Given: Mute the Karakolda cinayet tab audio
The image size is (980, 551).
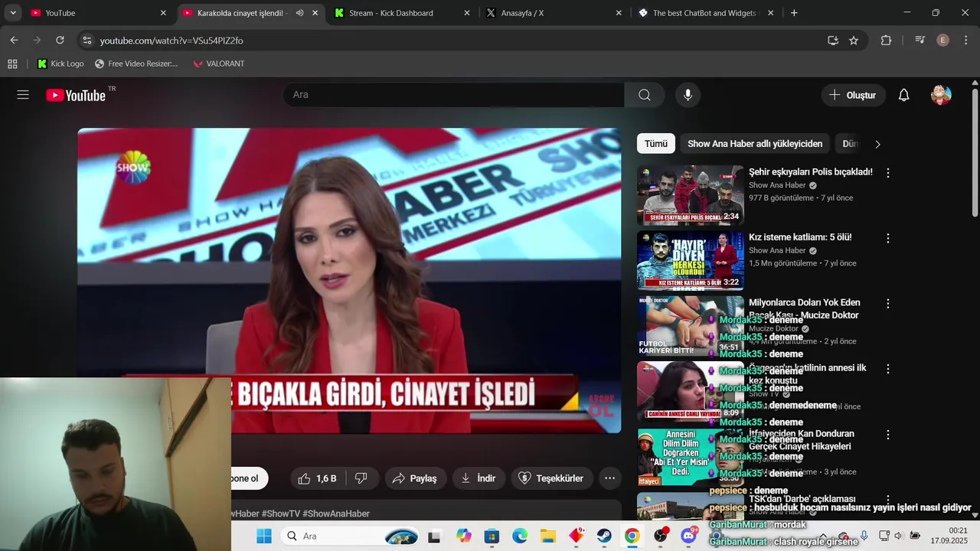Looking at the screenshot, I should click(x=299, y=13).
